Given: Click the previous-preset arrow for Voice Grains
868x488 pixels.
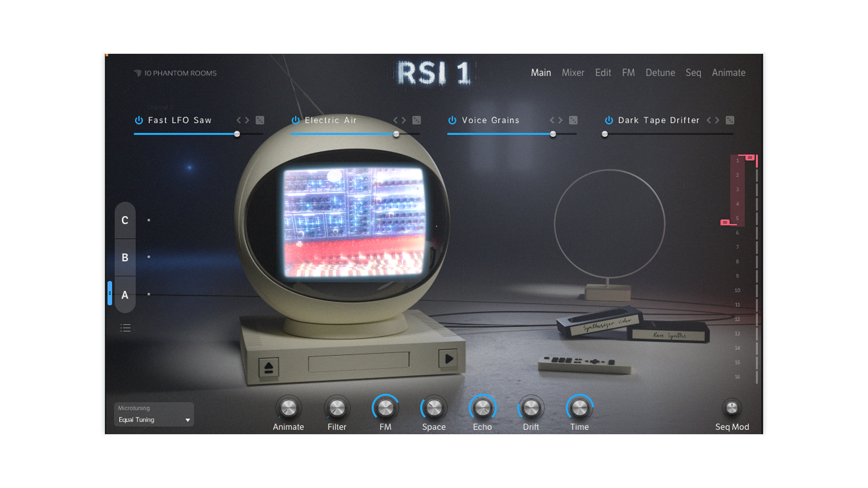Looking at the screenshot, I should click(x=552, y=120).
